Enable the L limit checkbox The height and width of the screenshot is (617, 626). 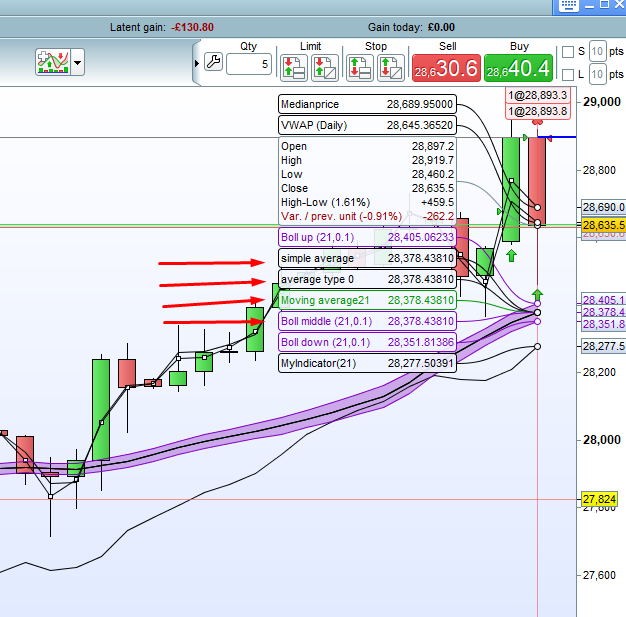[568, 75]
